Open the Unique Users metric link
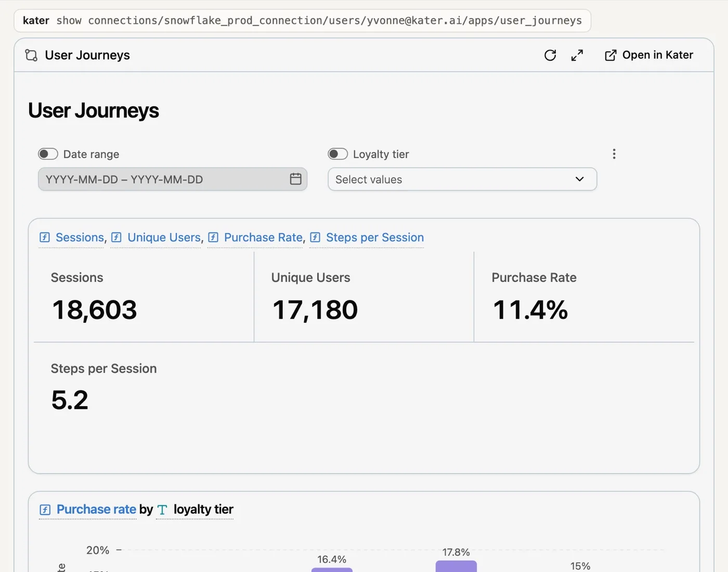Image resolution: width=728 pixels, height=572 pixels. [x=157, y=238]
